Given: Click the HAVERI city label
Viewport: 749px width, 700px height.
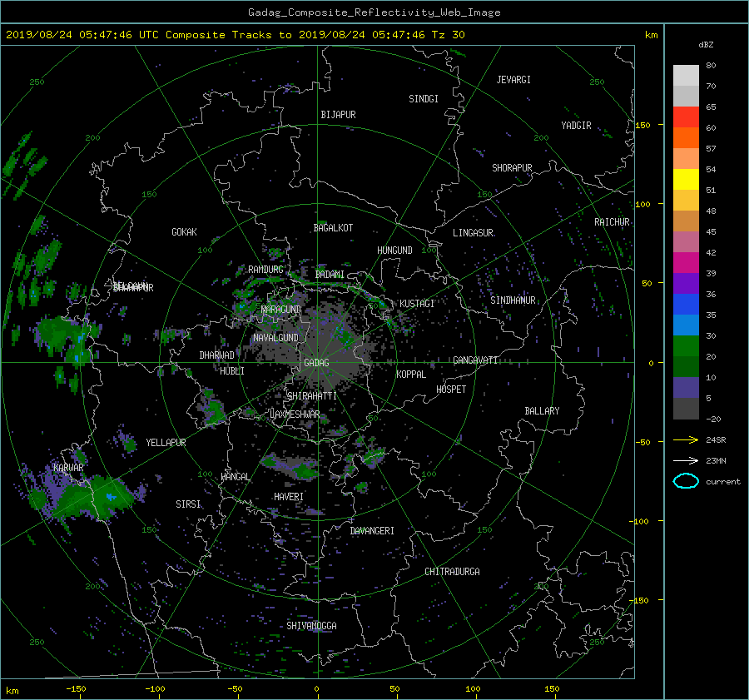Looking at the screenshot, I should point(289,497).
